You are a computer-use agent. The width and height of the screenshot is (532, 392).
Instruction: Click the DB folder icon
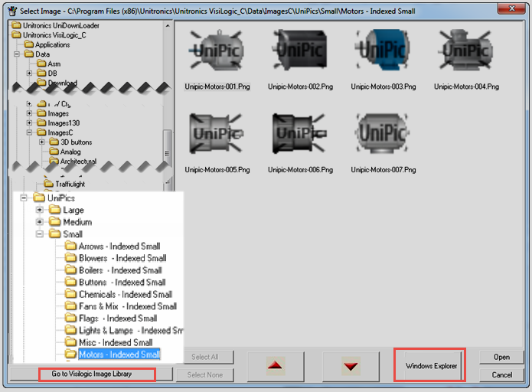pyautogui.click(x=41, y=73)
